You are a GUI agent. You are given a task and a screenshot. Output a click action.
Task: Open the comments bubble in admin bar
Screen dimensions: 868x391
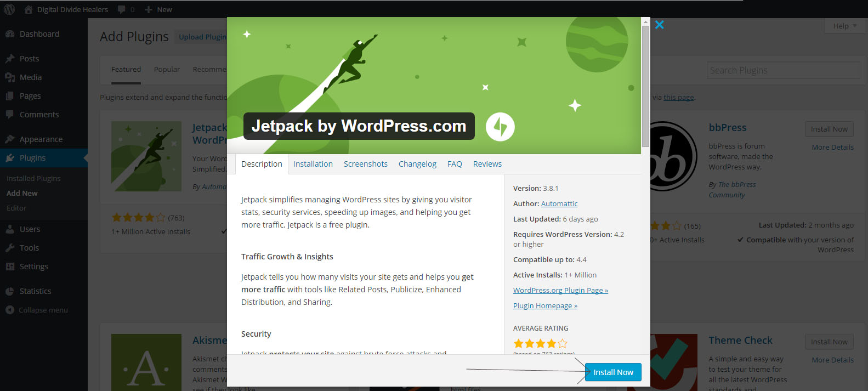pos(122,10)
